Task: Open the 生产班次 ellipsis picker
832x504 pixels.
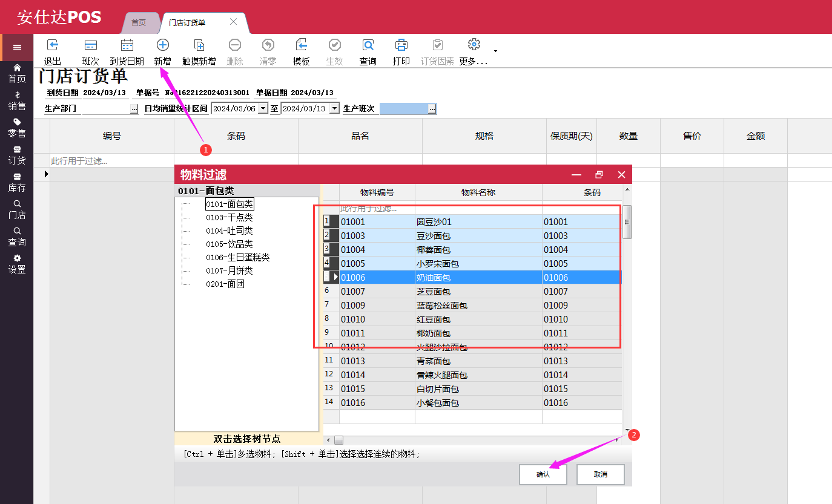Action: tap(431, 109)
